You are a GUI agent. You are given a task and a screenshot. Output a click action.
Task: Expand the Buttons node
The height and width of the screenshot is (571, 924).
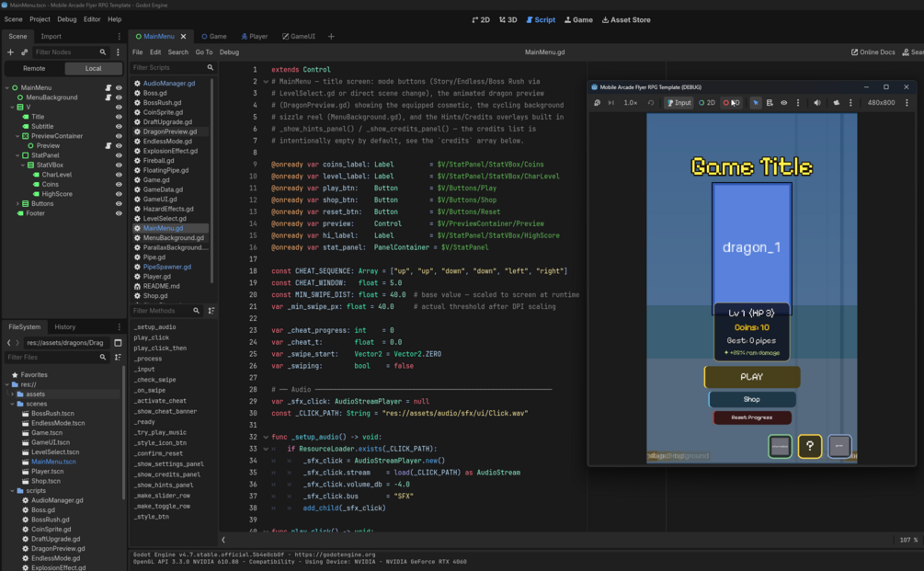pos(17,204)
